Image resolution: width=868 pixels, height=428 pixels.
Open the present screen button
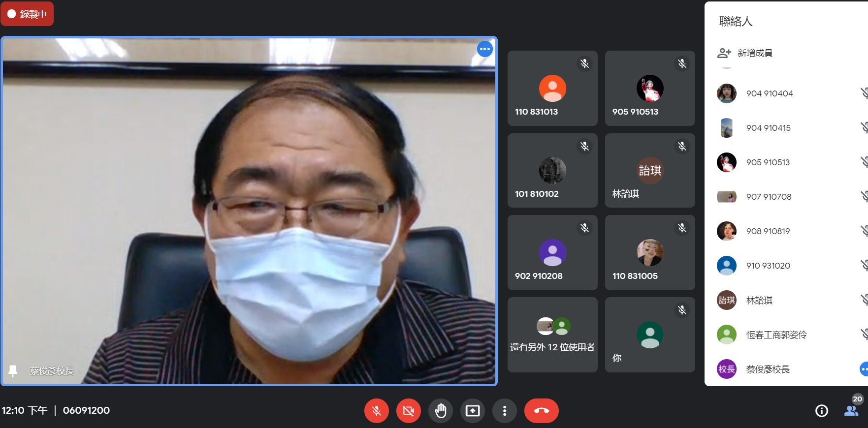(473, 411)
